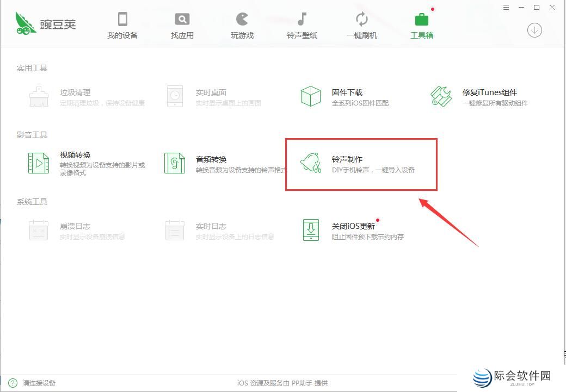Start the 视频转换 video converter
This screenshot has height=392, width=566.
click(38, 163)
